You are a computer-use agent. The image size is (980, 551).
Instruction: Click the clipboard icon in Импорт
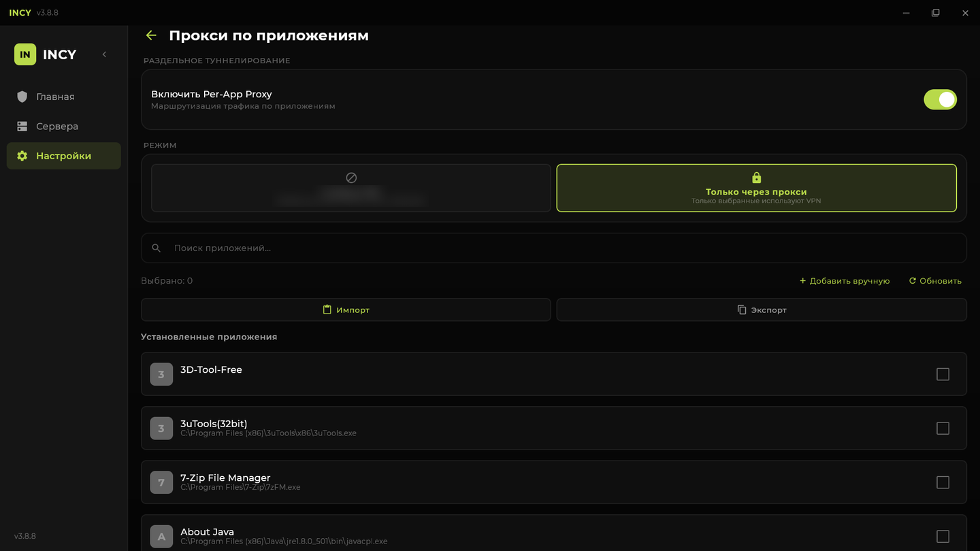pyautogui.click(x=327, y=310)
